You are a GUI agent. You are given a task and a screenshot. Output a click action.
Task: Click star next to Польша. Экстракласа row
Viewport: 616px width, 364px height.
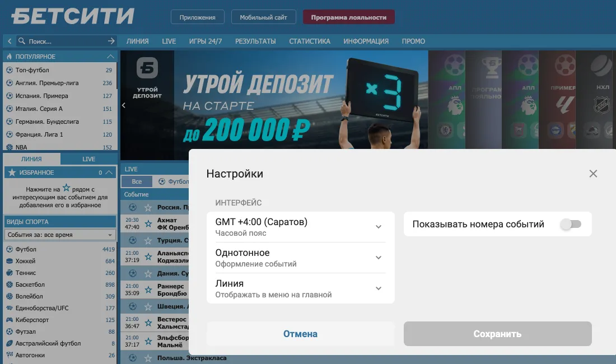[148, 358]
